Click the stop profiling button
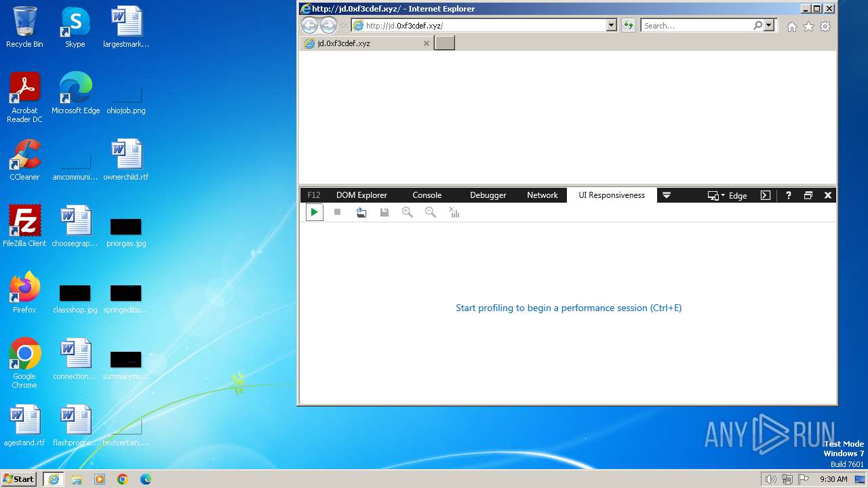Screen dimensions: 868x488 click(x=337, y=212)
